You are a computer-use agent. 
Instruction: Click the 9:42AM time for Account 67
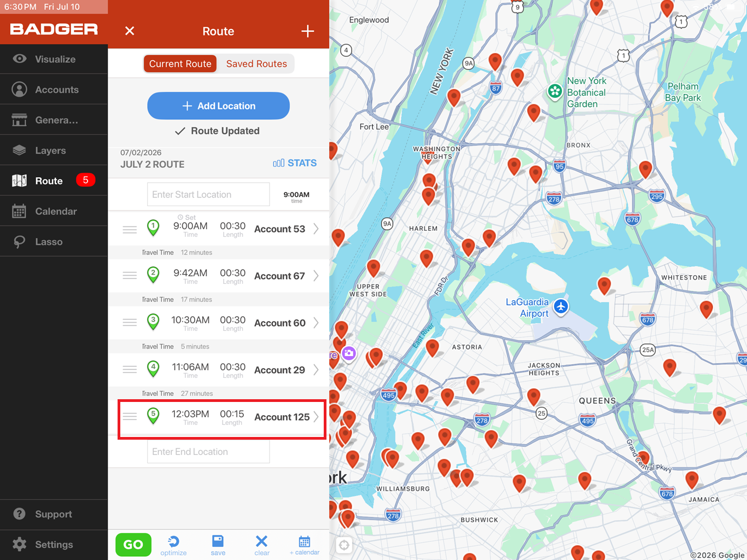tap(190, 276)
